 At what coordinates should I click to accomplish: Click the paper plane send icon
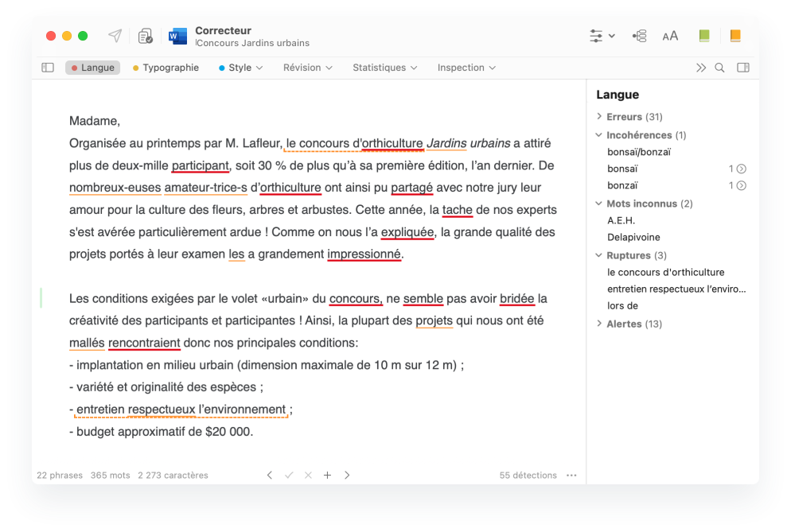pos(115,36)
